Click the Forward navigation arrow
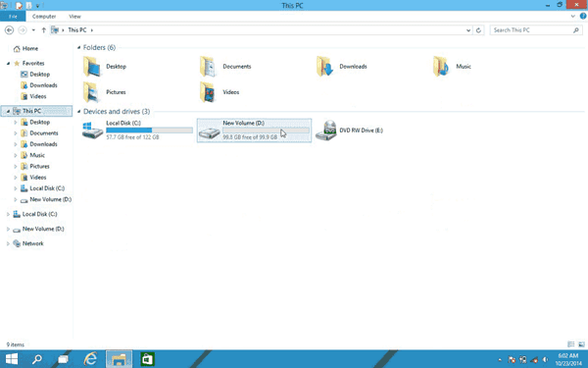Image resolution: width=588 pixels, height=368 pixels. point(23,30)
